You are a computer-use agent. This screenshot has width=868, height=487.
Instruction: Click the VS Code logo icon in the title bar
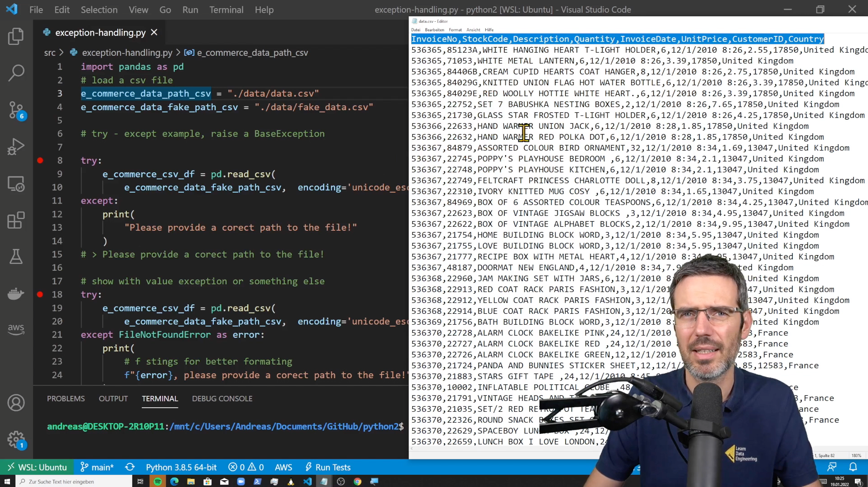click(x=11, y=9)
